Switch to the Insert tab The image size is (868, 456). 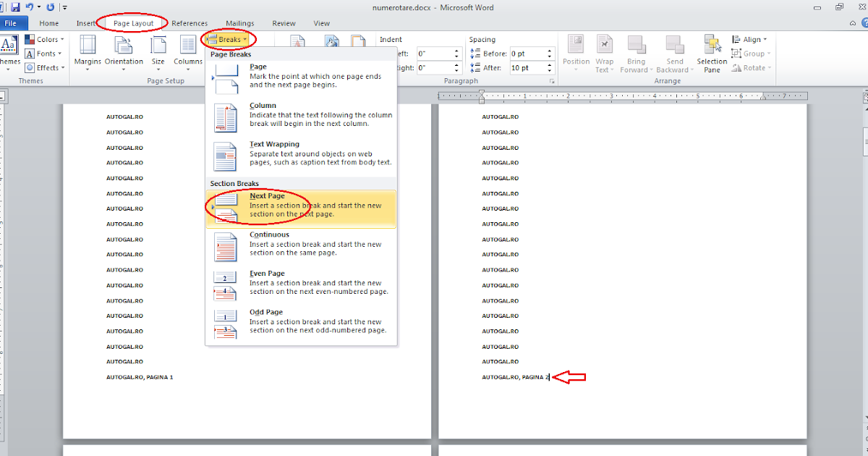86,23
